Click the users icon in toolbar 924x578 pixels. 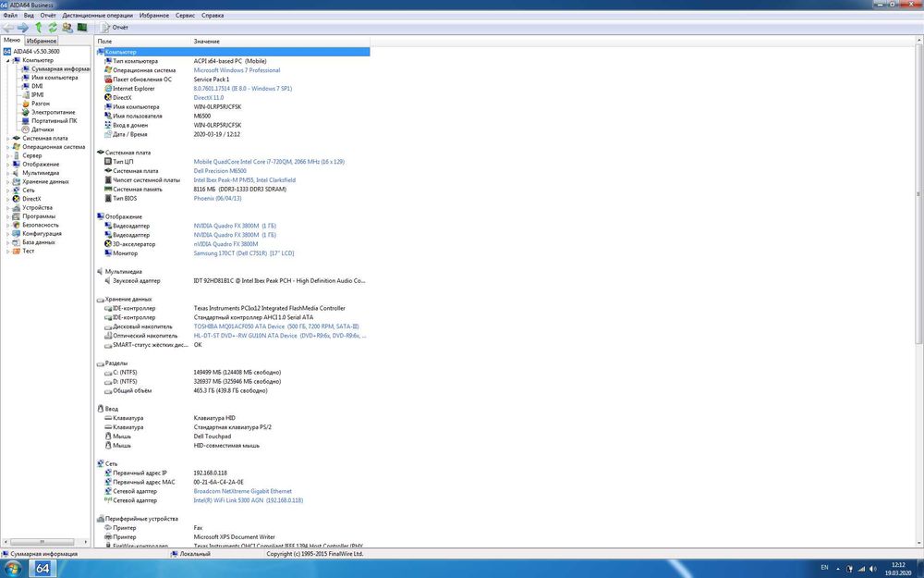(x=67, y=28)
